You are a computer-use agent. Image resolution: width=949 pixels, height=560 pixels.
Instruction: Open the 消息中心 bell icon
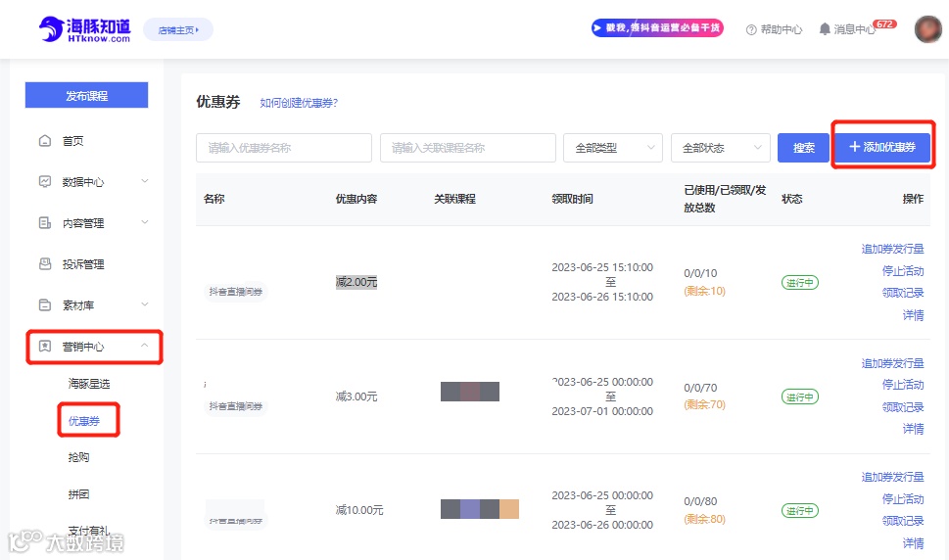click(825, 29)
